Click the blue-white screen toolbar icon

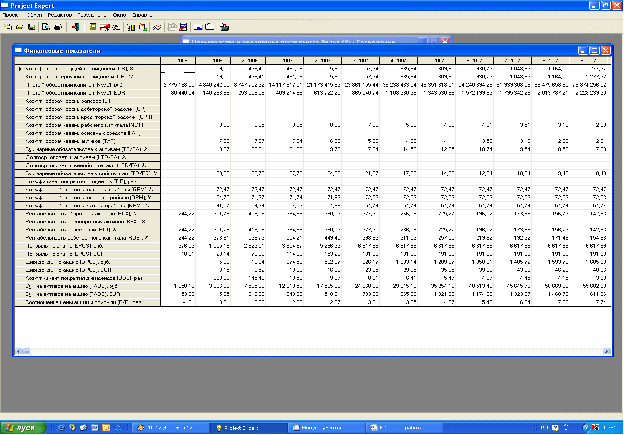point(198,27)
